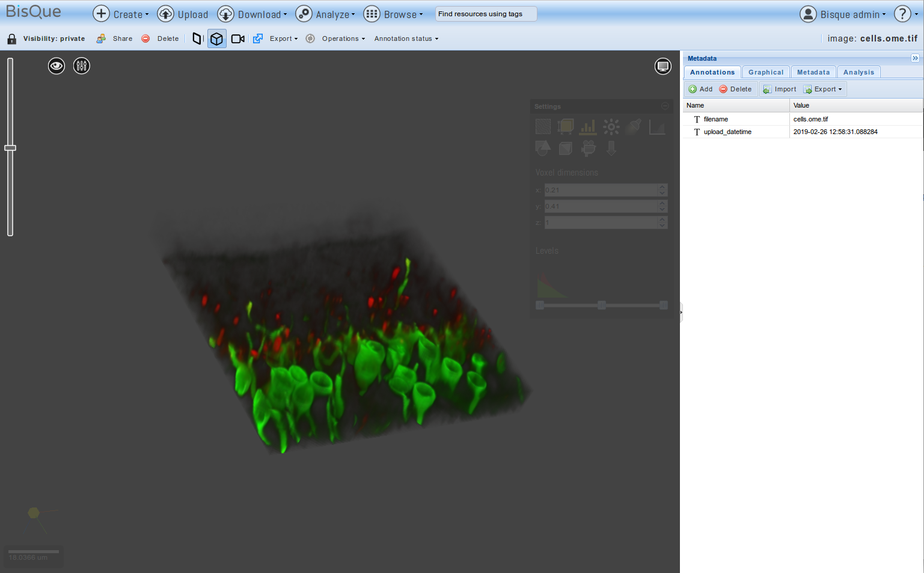The image size is (924, 573).
Task: Open the Analysis tab
Action: tap(858, 72)
